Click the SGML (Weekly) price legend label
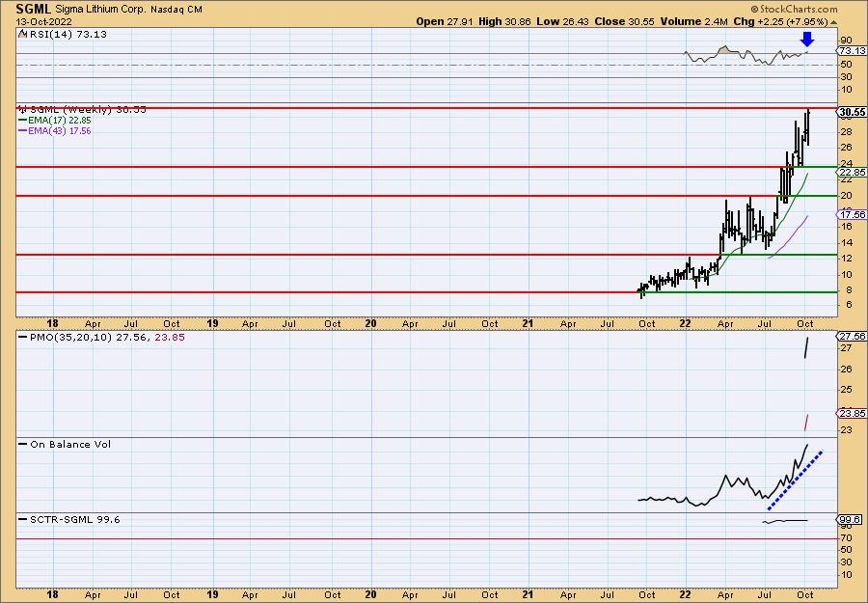868x603 pixels. 88,110
